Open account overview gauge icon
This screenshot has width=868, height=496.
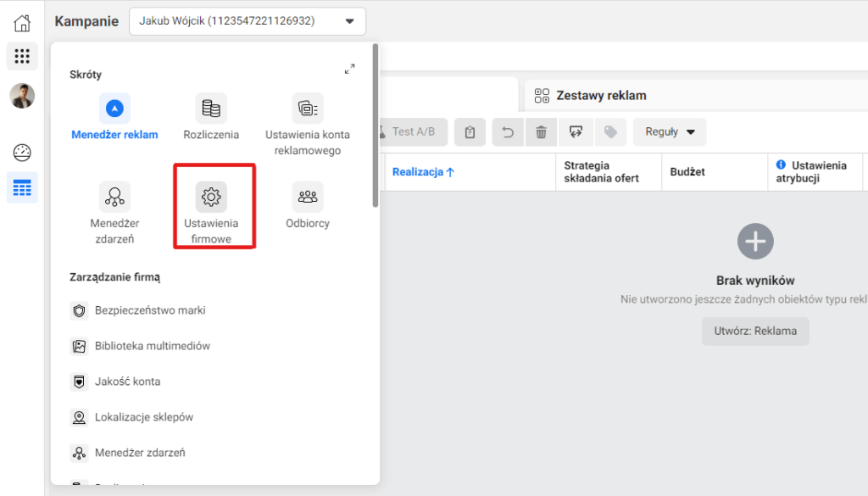pyautogui.click(x=22, y=153)
